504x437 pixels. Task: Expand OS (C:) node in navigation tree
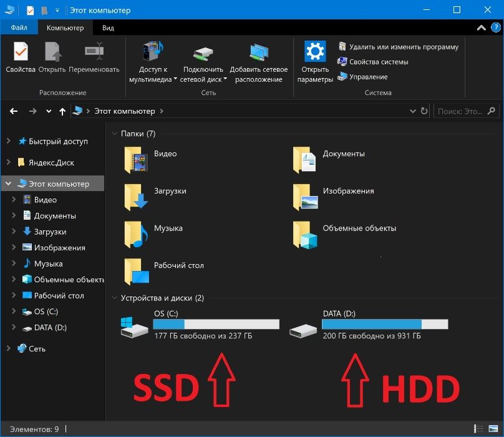(14, 310)
